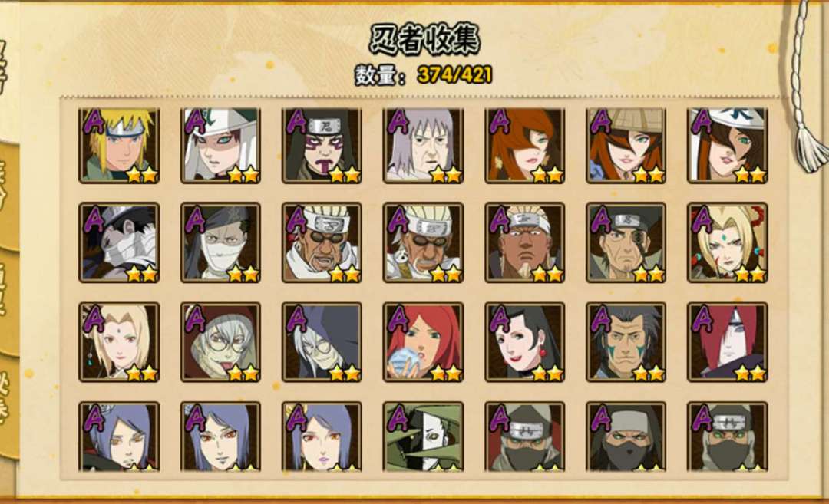Pick the red-haired pale ninja card
This screenshot has width=829, height=504.
[728, 342]
